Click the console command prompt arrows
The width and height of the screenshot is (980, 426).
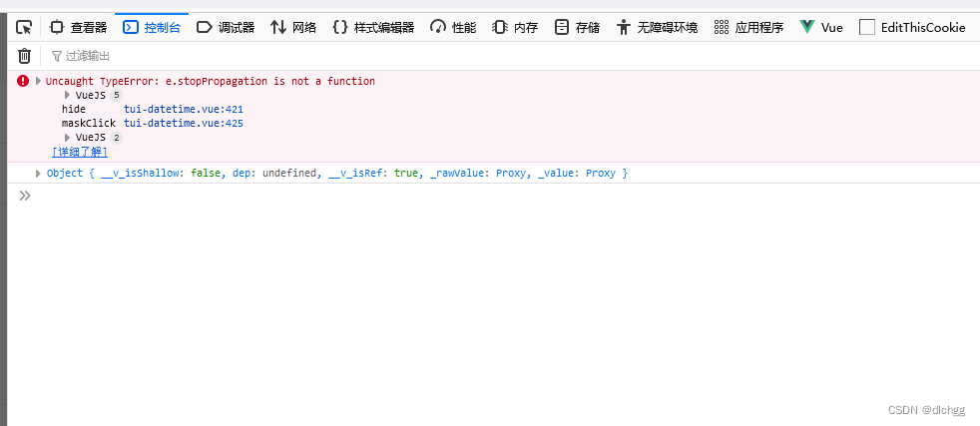[24, 196]
